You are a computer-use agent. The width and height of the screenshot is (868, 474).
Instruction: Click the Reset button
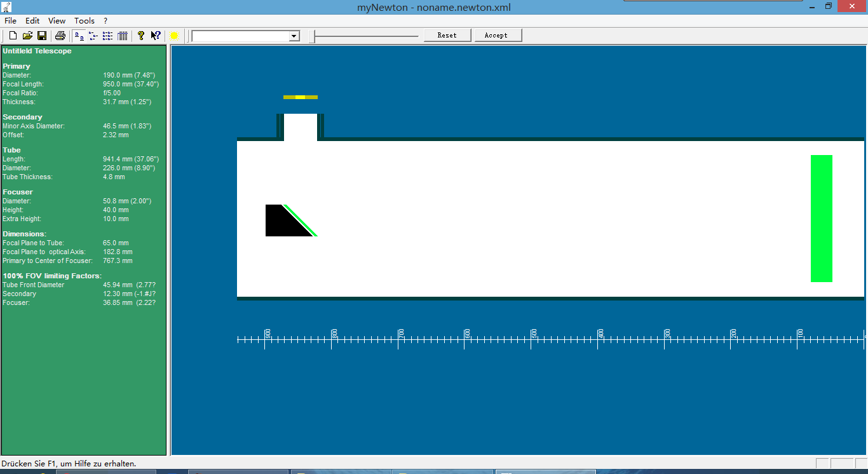pyautogui.click(x=447, y=36)
